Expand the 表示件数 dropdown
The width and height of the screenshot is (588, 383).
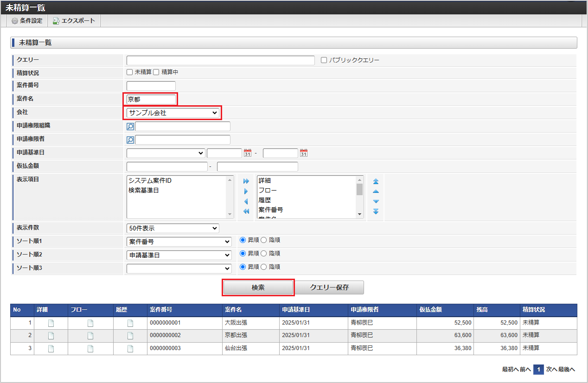[x=173, y=228]
